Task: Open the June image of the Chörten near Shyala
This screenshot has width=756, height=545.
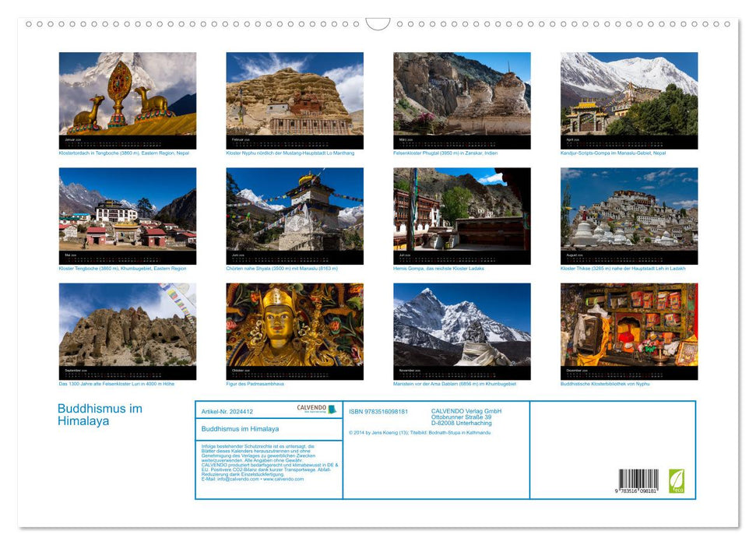Action: [292, 214]
